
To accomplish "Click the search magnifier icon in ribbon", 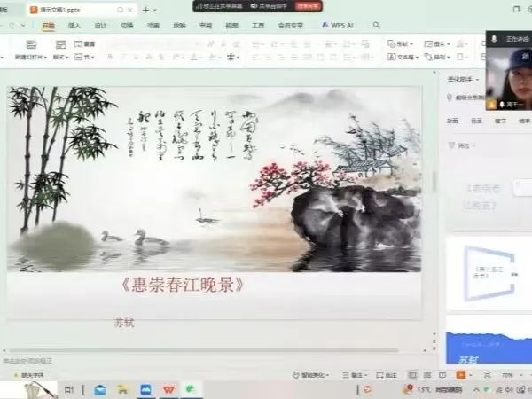I will [x=377, y=26].
